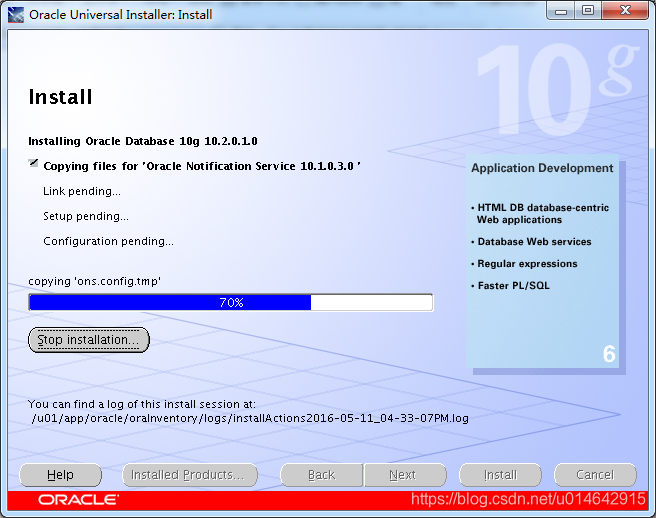Click the copying 'ons.config.tmp' text
Screen dimensions: 656x518
(95, 281)
